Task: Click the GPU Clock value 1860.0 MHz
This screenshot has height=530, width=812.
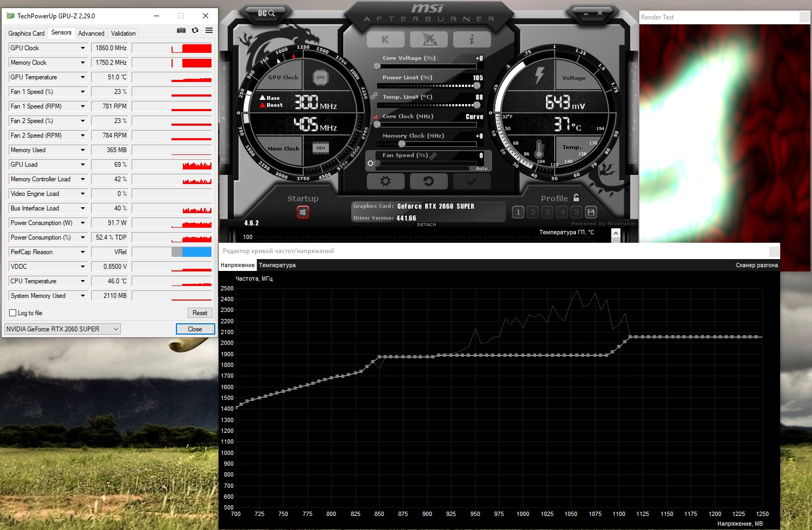Action: (110, 48)
